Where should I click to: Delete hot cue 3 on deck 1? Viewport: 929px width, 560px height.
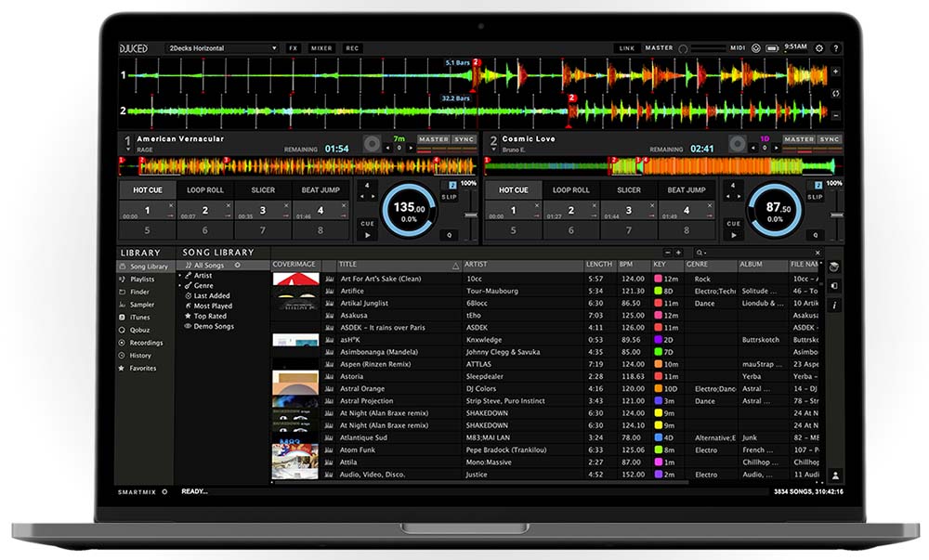coord(286,205)
